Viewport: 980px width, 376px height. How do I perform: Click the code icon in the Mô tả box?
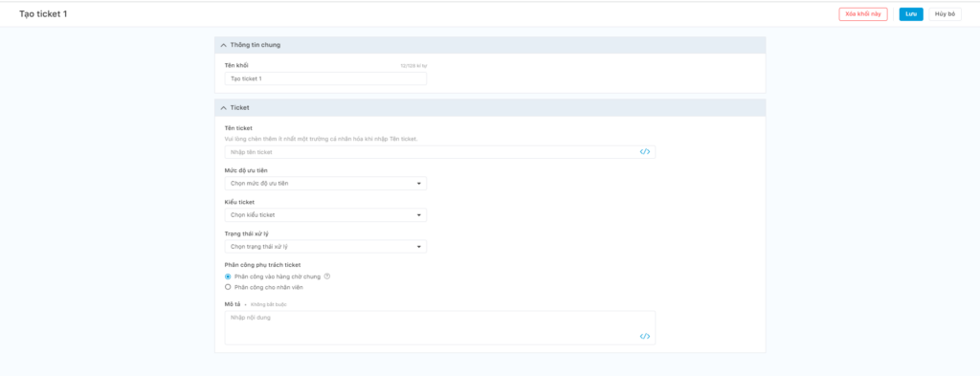tap(645, 336)
